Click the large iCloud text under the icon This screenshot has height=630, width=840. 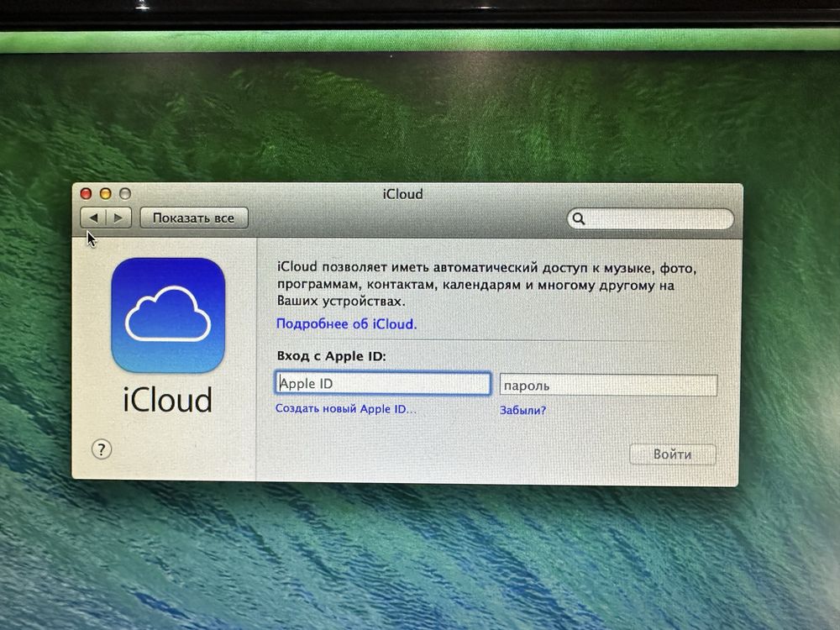tap(168, 400)
